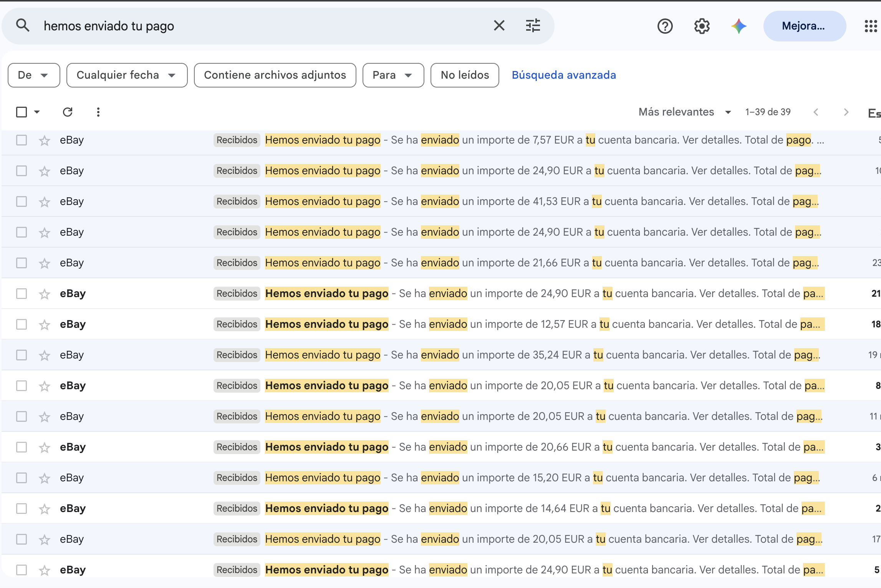The height and width of the screenshot is (588, 881).
Task: Click Recibidos label on 35,24 EUR email
Action: click(237, 355)
